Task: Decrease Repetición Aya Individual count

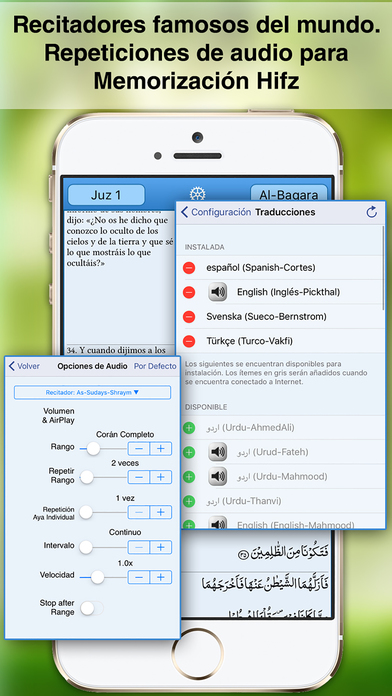Action: (x=139, y=512)
